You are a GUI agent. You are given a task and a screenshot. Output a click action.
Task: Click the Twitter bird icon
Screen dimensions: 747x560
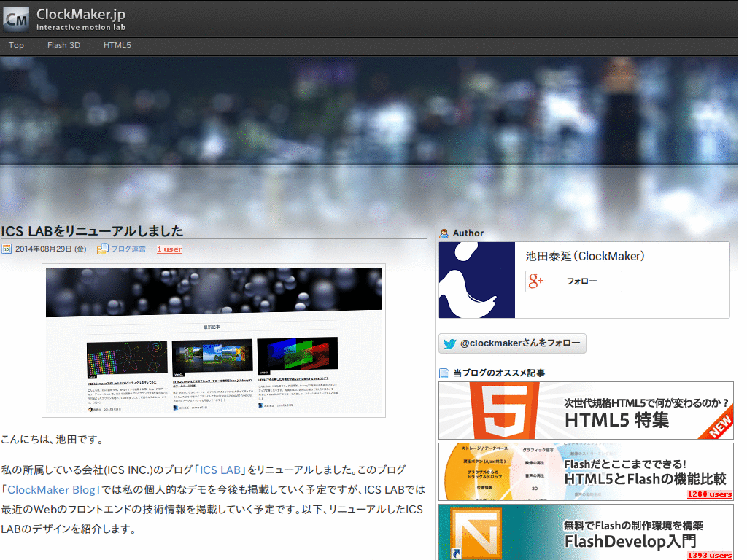click(449, 343)
